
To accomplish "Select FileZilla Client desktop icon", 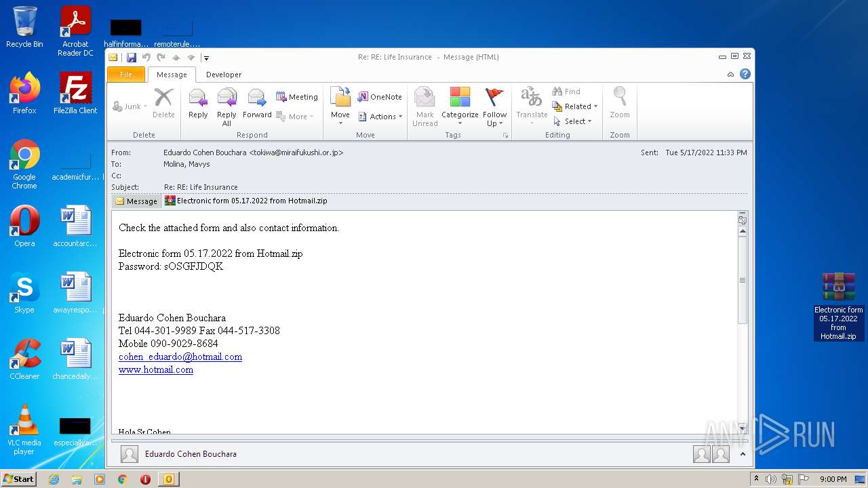I will click(75, 94).
